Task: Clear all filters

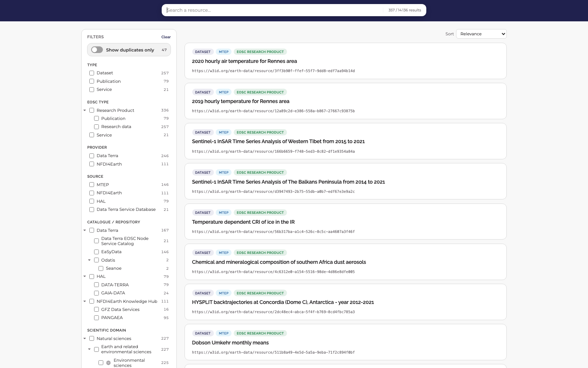Action: tap(166, 37)
